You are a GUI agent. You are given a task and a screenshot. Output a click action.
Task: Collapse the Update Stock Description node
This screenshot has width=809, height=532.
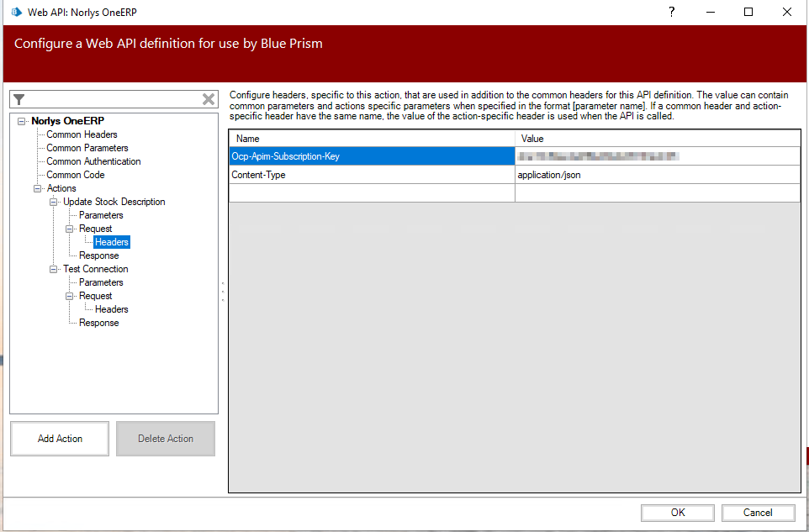coord(54,202)
